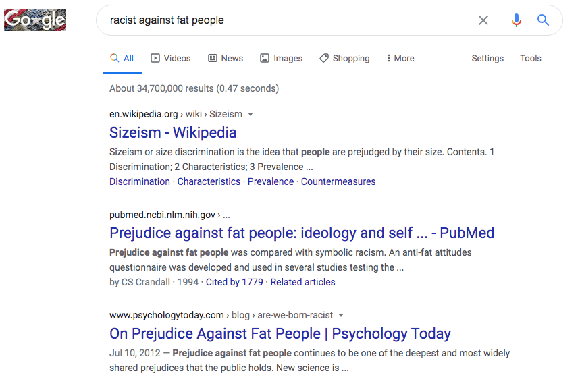Click 'Cited by 1779' link
The width and height of the screenshot is (580, 392).
point(234,282)
